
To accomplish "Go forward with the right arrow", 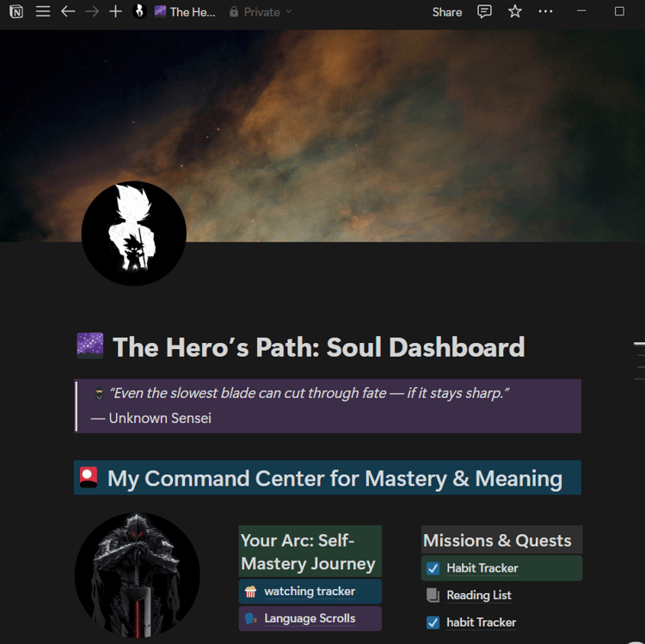I will pyautogui.click(x=92, y=11).
